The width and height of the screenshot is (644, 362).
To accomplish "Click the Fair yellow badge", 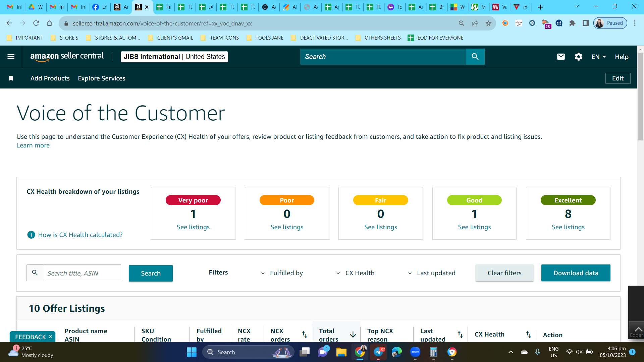I will coord(381,200).
